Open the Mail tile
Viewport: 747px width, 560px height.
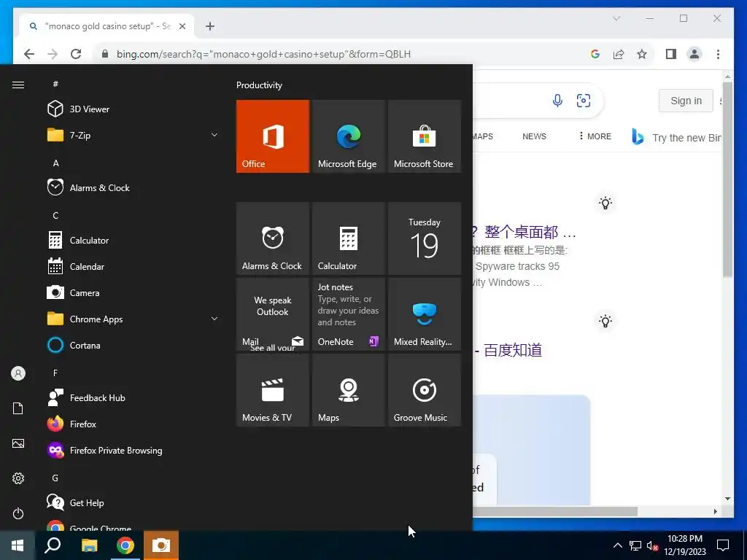pyautogui.click(x=273, y=314)
